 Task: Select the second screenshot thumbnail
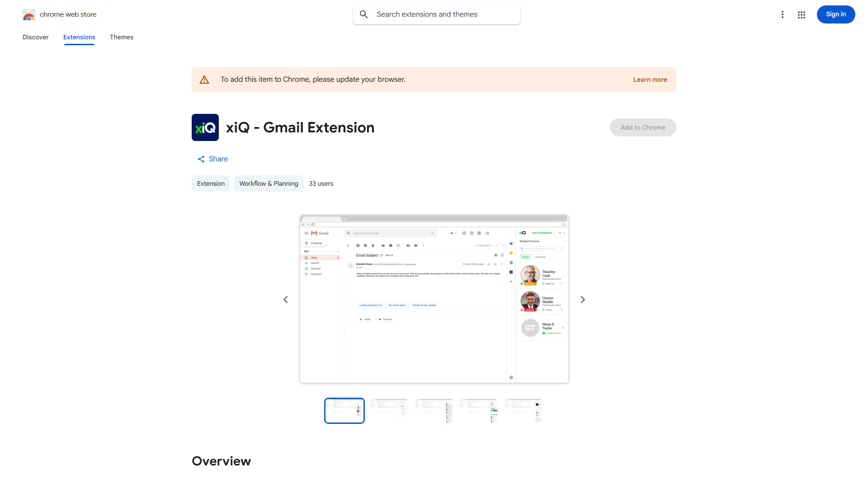click(x=389, y=411)
